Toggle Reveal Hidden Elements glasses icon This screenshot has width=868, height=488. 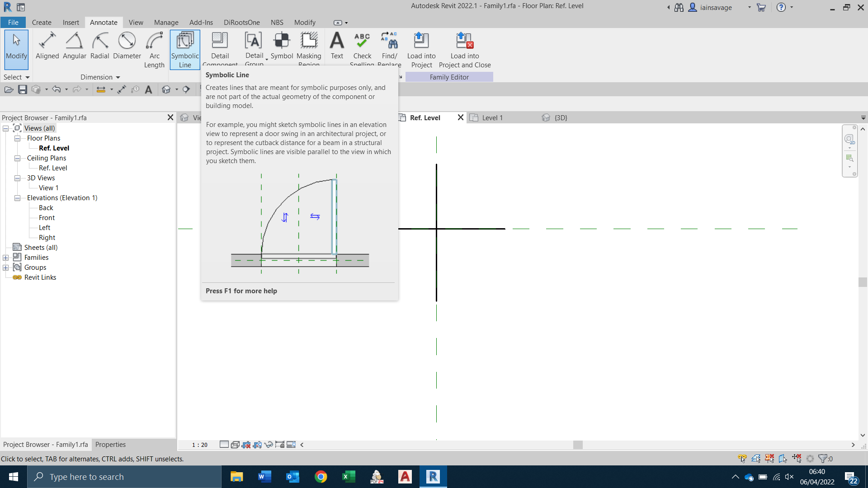(291, 445)
